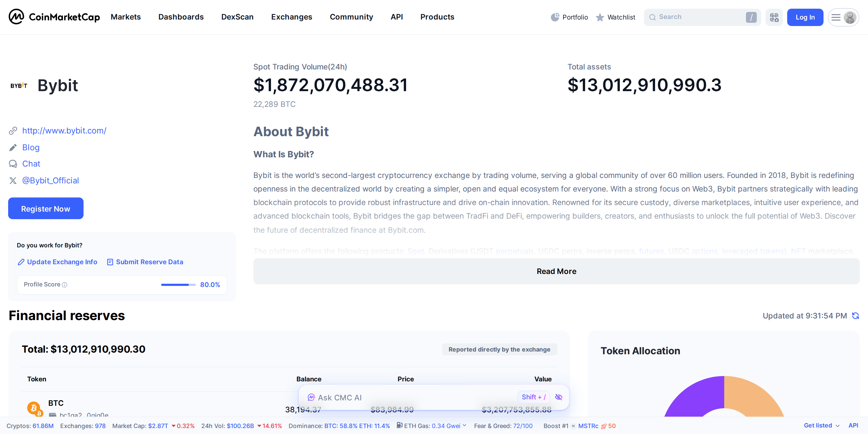
Task: Click the 24h Vol $100.26B value
Action: (240, 426)
